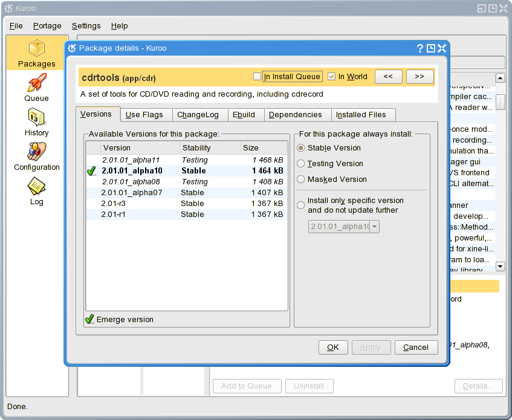Click the Kuroo main window title icon
The height and width of the screenshot is (420, 512).
[9, 8]
